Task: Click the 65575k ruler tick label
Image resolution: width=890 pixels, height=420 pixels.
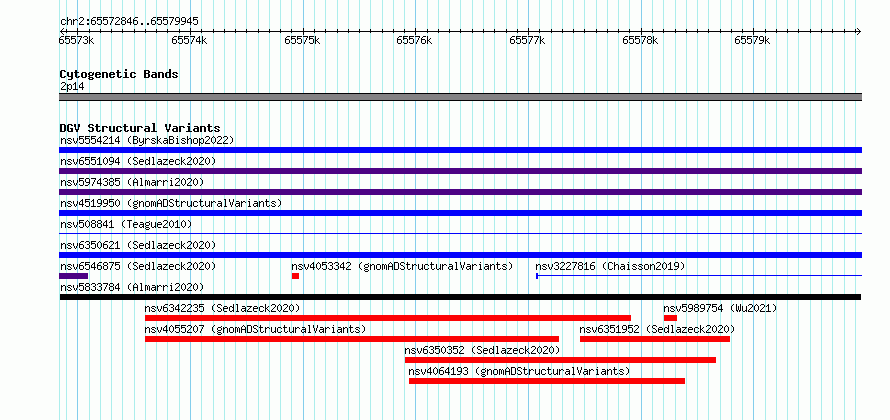Action: pyautogui.click(x=302, y=40)
